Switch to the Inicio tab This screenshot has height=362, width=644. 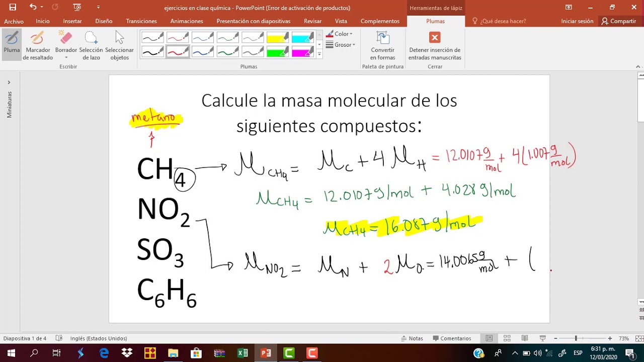[43, 21]
